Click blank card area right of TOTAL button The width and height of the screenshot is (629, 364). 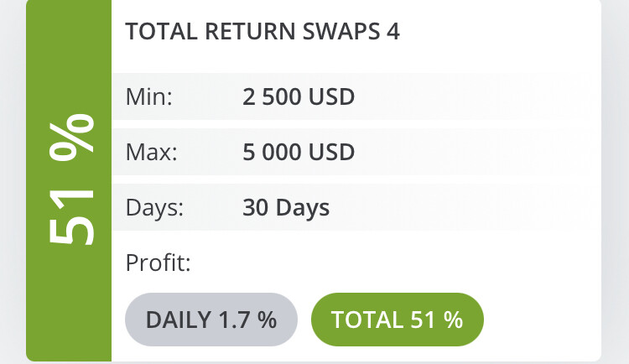(542, 320)
